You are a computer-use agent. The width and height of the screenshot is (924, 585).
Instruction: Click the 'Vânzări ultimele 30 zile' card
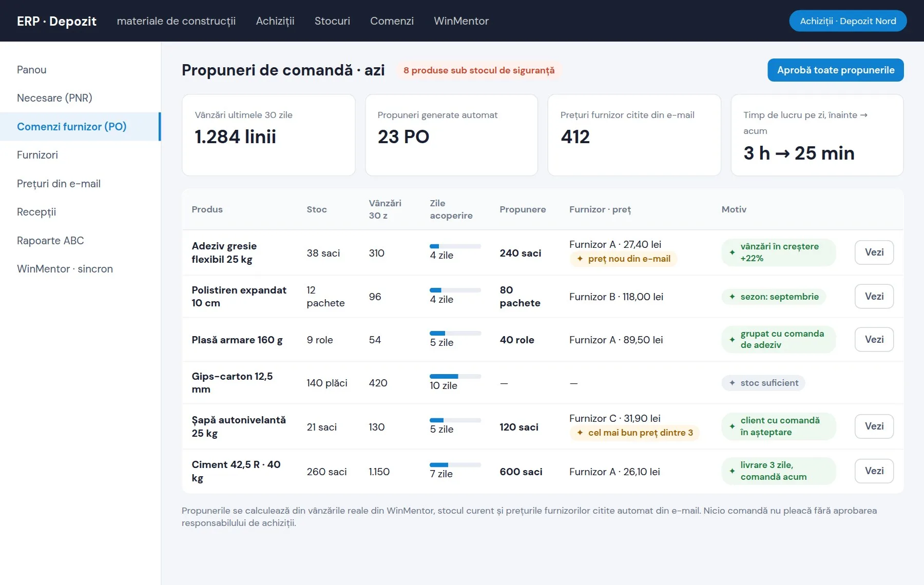click(x=268, y=135)
